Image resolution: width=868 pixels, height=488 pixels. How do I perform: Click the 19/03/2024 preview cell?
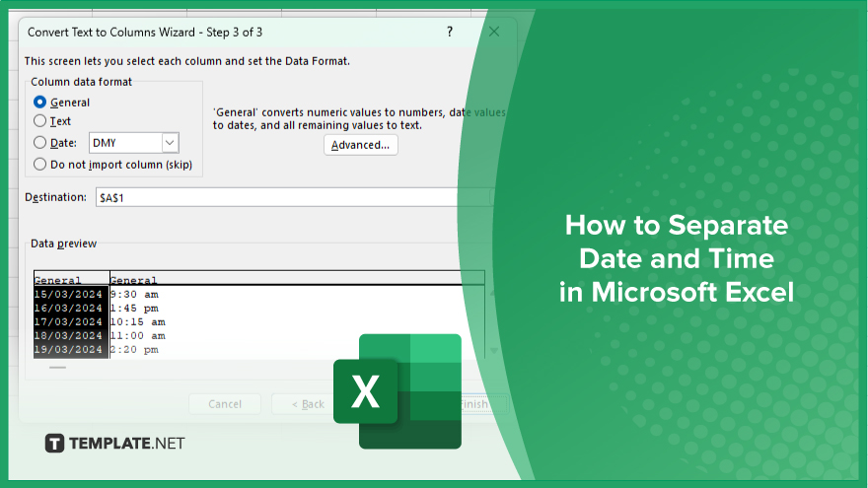69,350
